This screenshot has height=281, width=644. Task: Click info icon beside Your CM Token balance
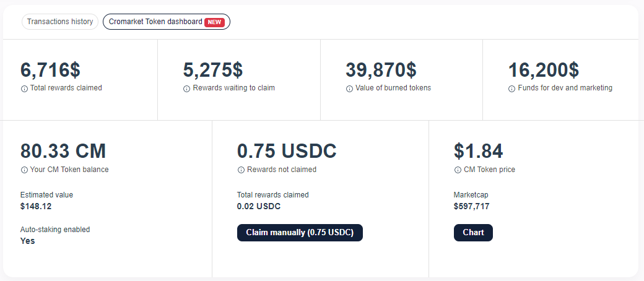[24, 170]
